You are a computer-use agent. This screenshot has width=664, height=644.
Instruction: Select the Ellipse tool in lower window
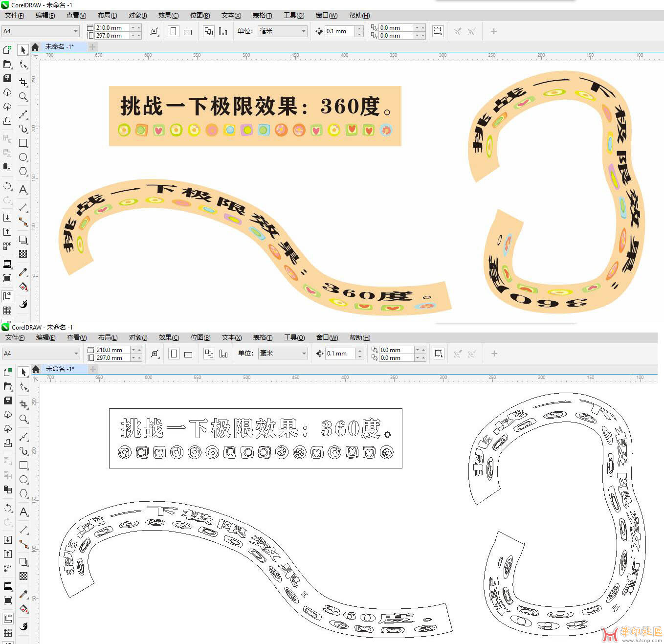click(23, 479)
